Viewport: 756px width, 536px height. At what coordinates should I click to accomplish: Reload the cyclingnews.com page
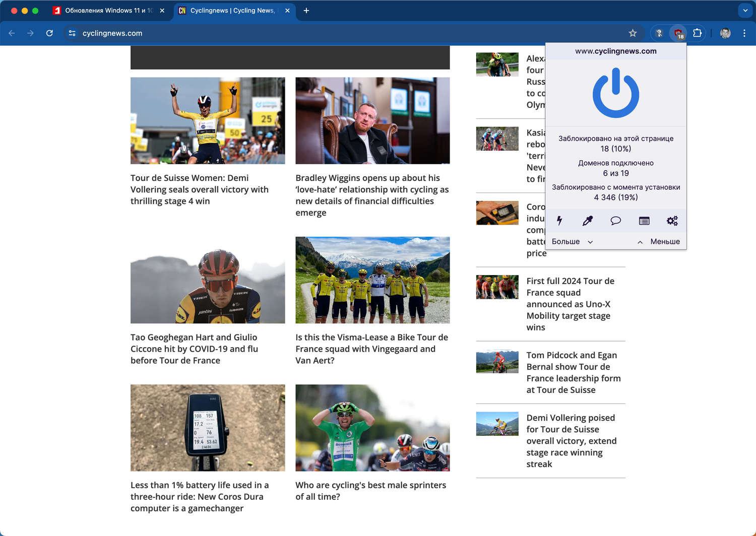point(49,33)
